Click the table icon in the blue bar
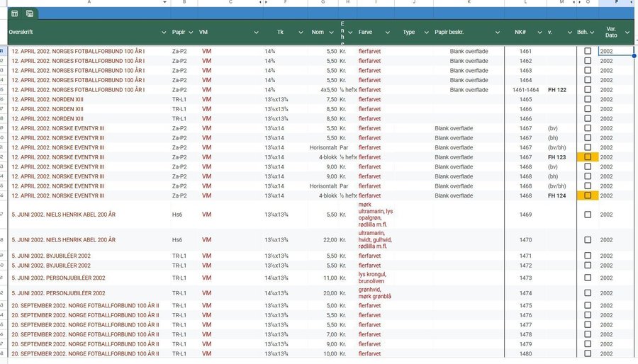Image resolution: width=638 pixels, height=364 pixels. 14,13
